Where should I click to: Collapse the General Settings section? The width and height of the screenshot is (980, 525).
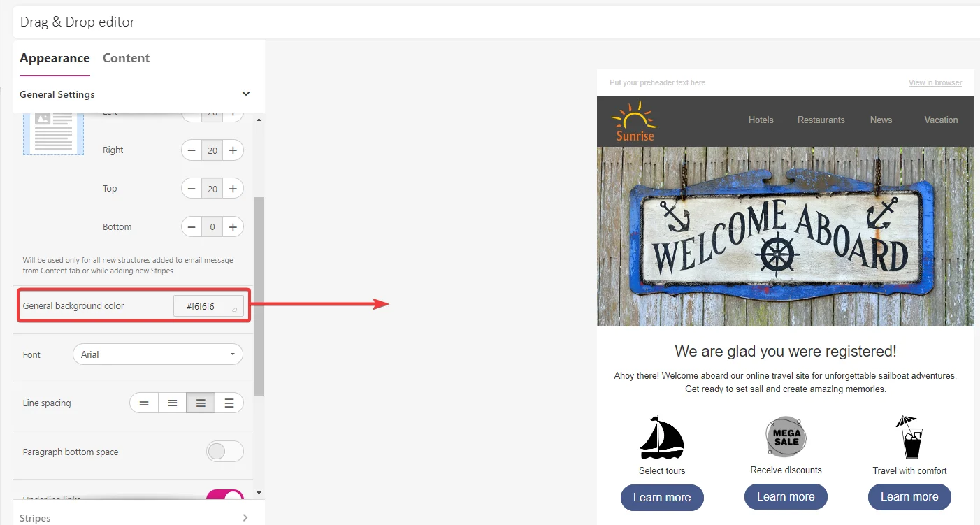(245, 94)
